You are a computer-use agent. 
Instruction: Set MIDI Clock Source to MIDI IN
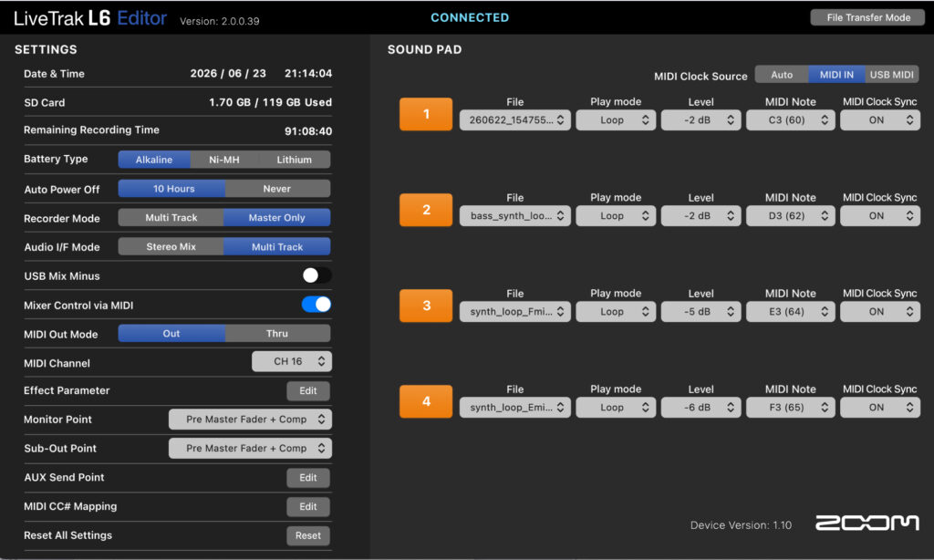[836, 75]
